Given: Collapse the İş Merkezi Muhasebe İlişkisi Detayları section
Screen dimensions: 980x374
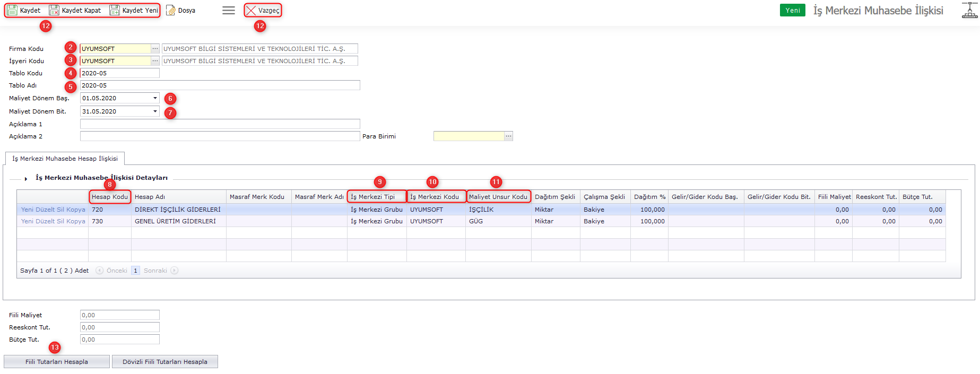Looking at the screenshot, I should click(x=26, y=179).
